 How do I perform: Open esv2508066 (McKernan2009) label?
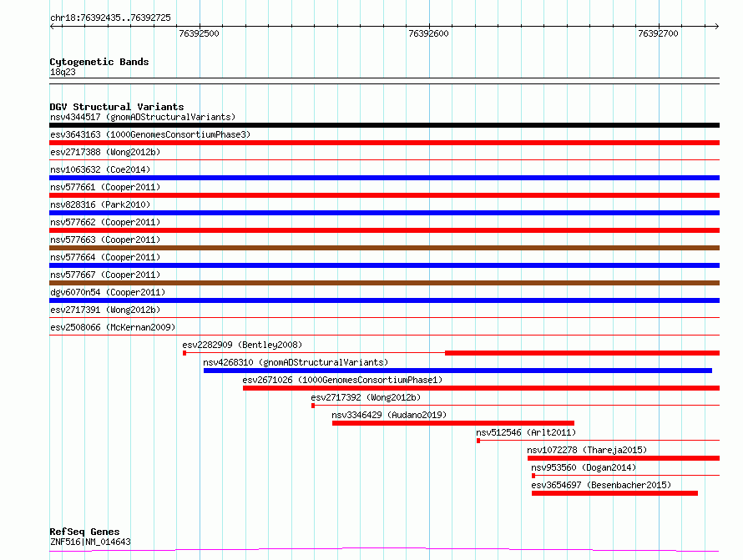tap(113, 327)
